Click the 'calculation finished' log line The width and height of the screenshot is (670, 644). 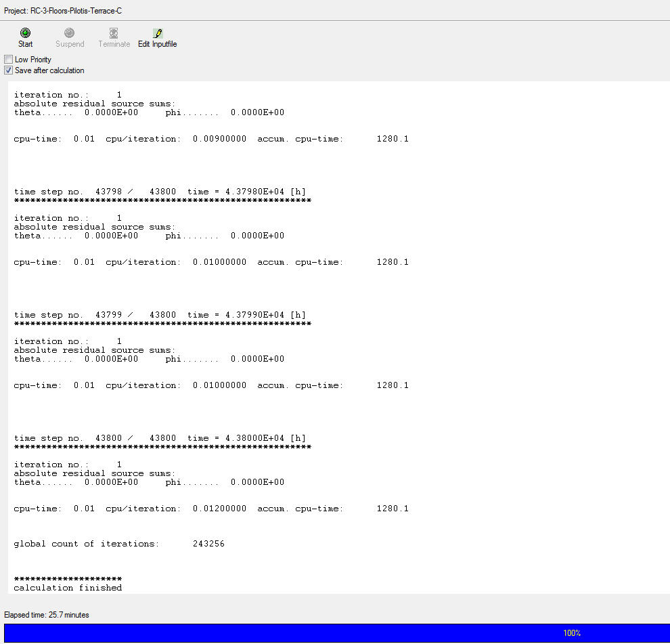pyautogui.click(x=68, y=588)
